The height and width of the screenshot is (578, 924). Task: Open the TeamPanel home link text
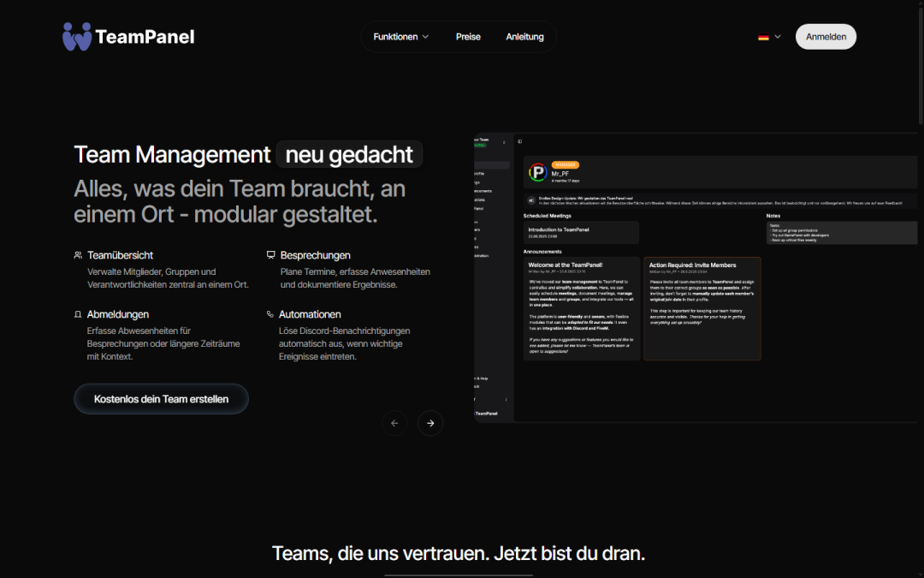[145, 37]
